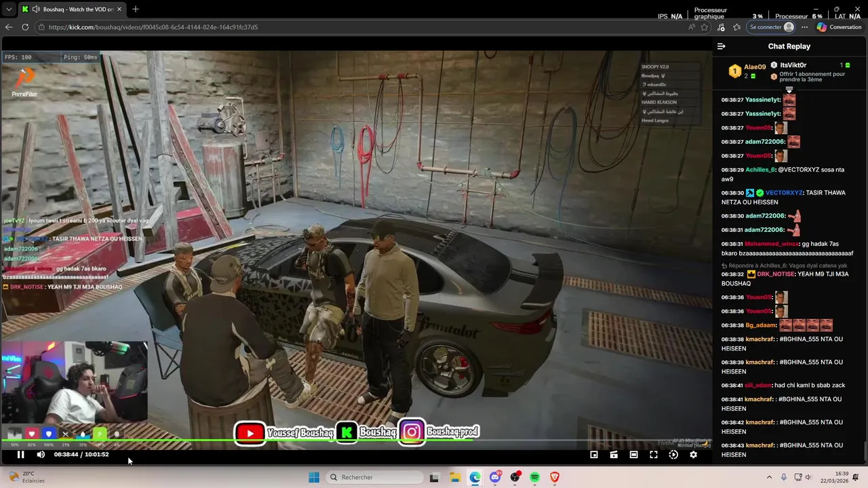Image resolution: width=868 pixels, height=488 pixels.
Task: Open the favorites list icon
Action: (x=737, y=27)
